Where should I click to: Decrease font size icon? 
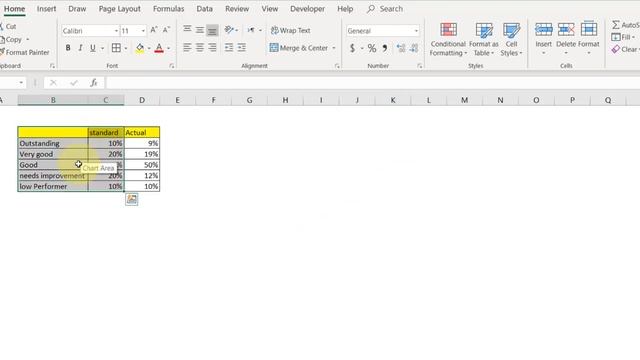(166, 30)
